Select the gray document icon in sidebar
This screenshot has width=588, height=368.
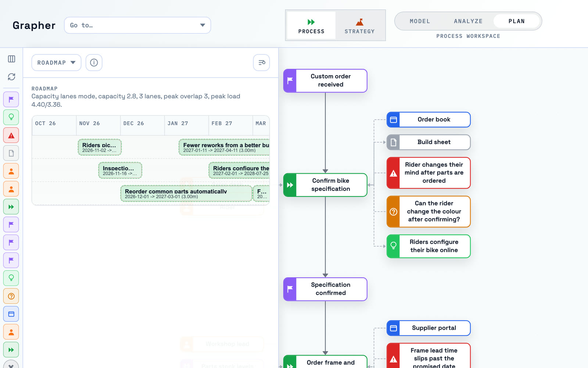click(x=11, y=153)
